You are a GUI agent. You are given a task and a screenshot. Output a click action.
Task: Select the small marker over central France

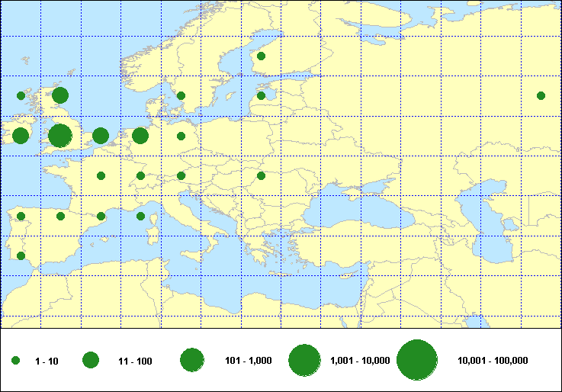click(x=101, y=175)
